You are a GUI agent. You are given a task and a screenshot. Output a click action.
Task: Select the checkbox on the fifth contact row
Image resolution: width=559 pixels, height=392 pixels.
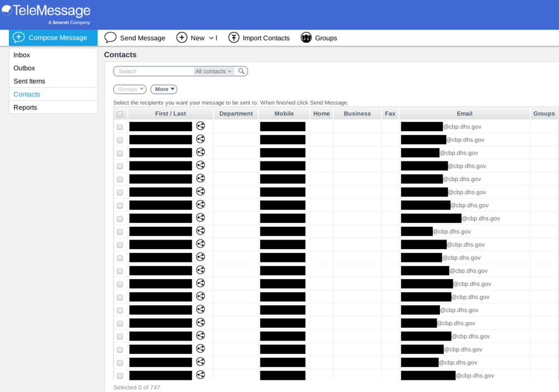(x=120, y=179)
